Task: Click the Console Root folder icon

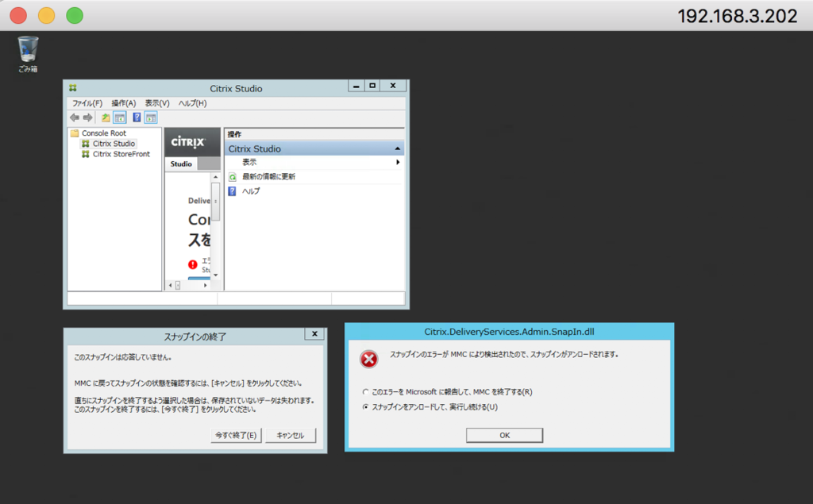Action: click(75, 133)
